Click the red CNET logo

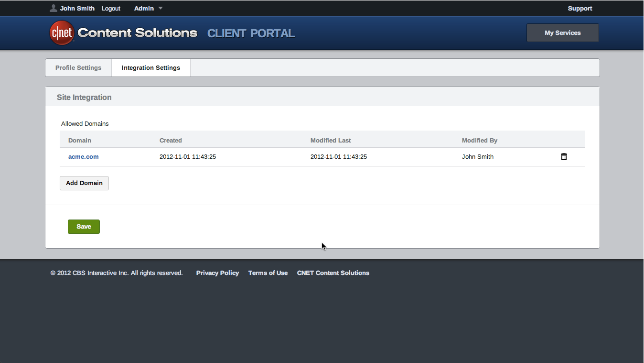coord(62,33)
